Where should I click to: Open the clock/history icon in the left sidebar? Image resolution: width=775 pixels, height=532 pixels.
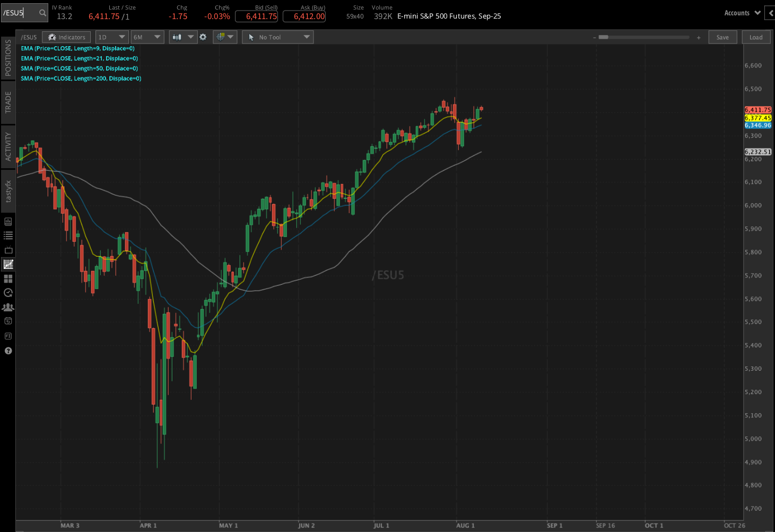point(8,292)
